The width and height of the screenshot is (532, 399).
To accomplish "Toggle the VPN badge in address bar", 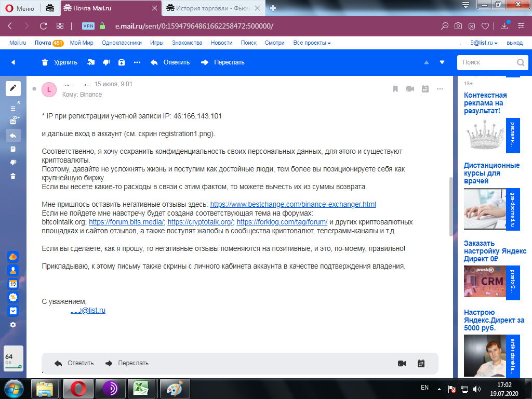I will [88, 26].
